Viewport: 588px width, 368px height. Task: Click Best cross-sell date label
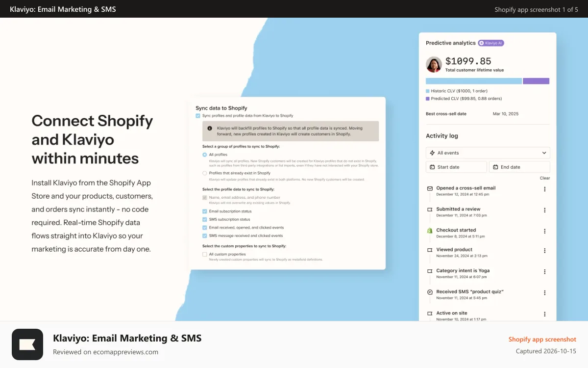446,114
